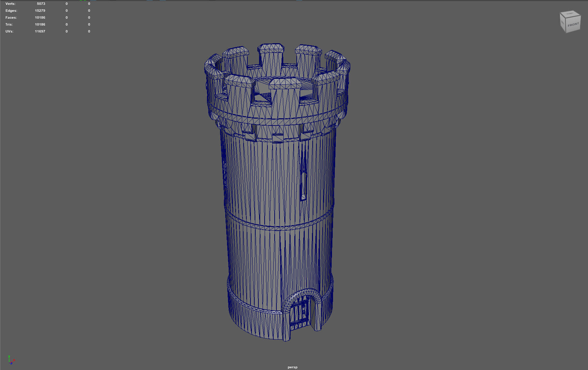Click the Edges: label in the HUD
Viewport: 588px width, 370px height.
[x=11, y=11]
